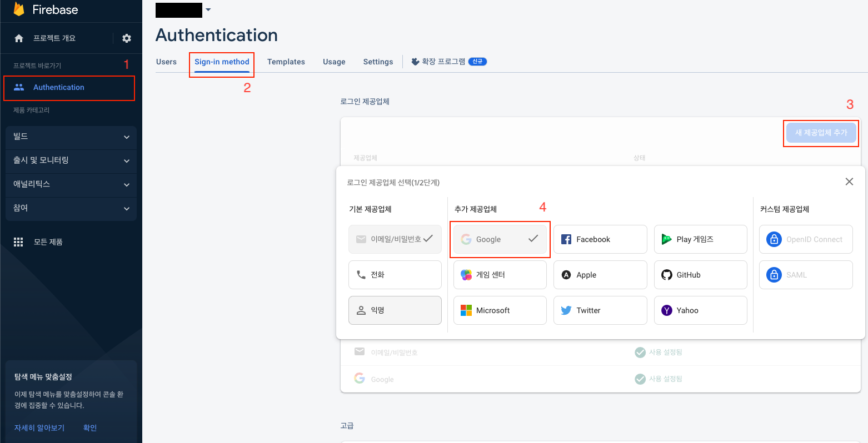Open 모든 제품 in the sidebar

point(48,242)
